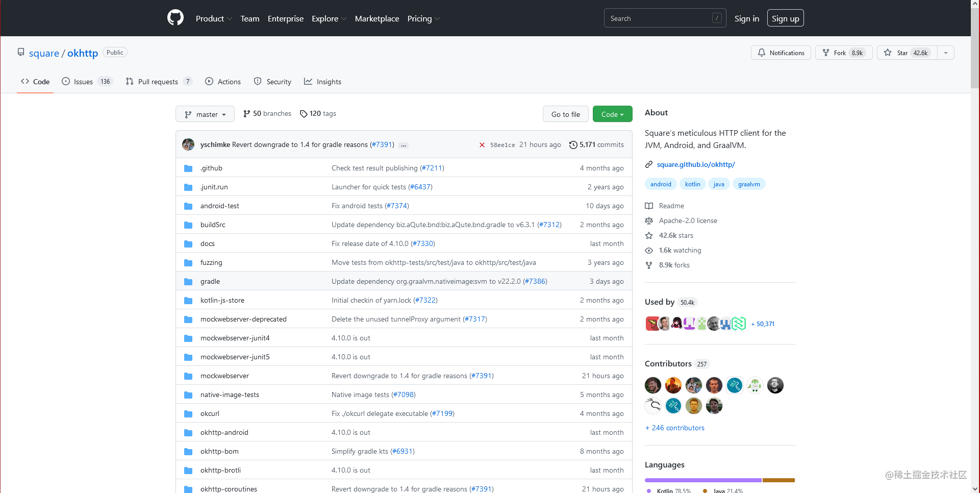Click the notifications bell icon

coord(762,53)
